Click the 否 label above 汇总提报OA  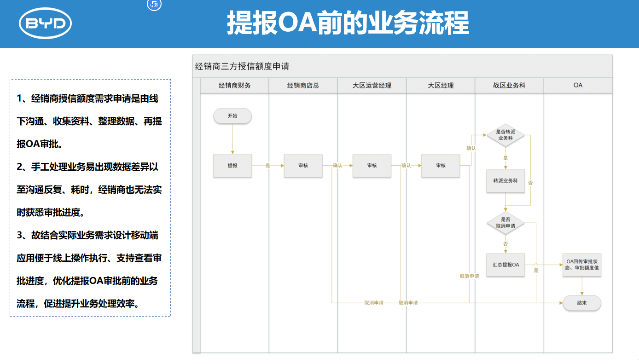point(505,243)
